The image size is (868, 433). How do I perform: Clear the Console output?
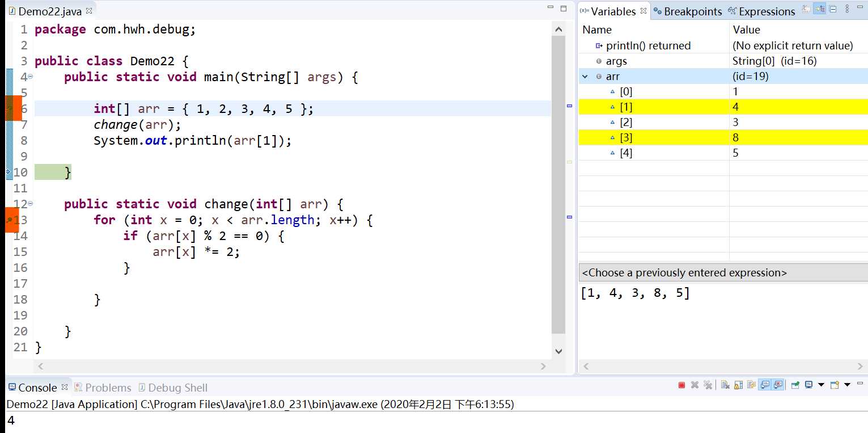pos(725,385)
